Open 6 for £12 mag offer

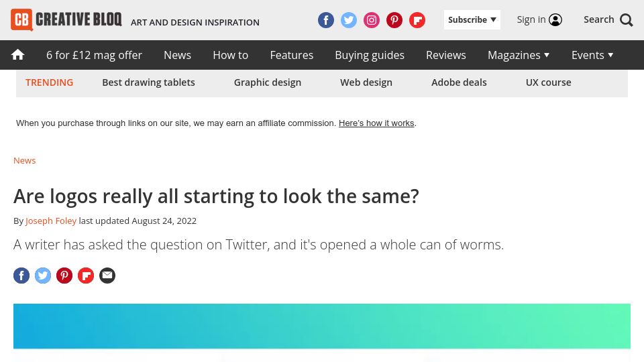click(x=94, y=55)
